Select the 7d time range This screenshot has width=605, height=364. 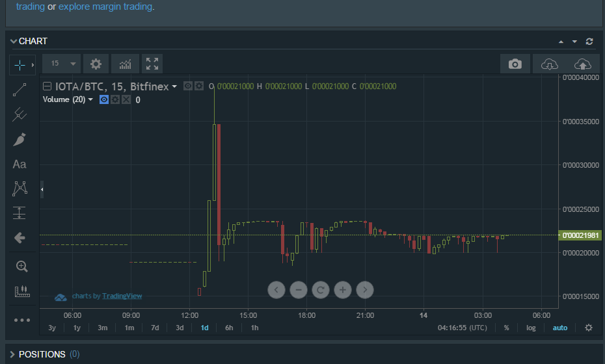155,328
